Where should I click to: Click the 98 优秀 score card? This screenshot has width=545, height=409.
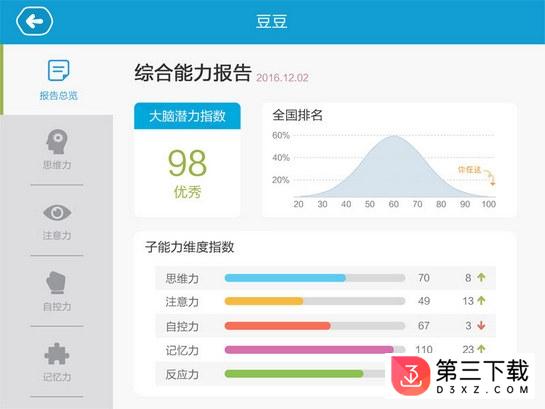[187, 173]
